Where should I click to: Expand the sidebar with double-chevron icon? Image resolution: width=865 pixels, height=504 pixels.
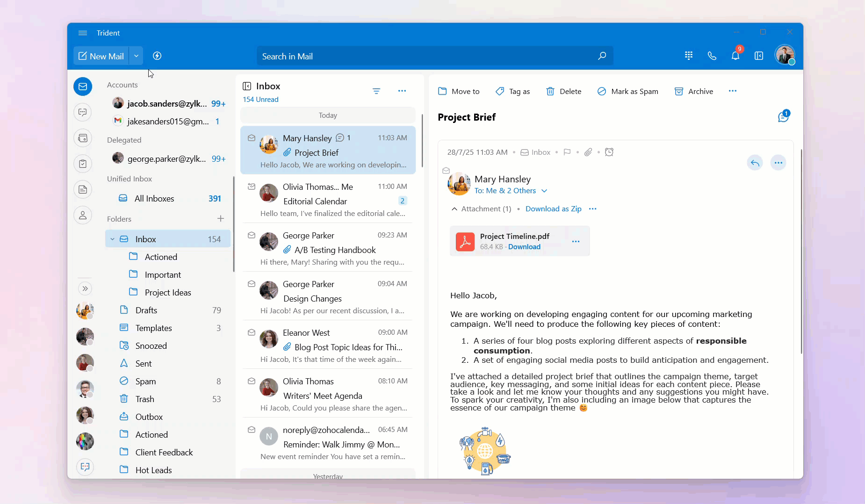pos(85,288)
